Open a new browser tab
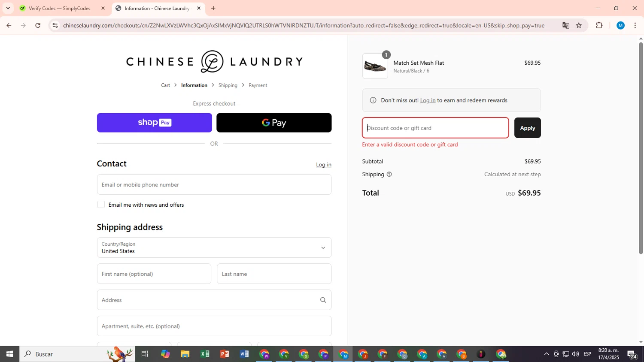 [x=213, y=8]
